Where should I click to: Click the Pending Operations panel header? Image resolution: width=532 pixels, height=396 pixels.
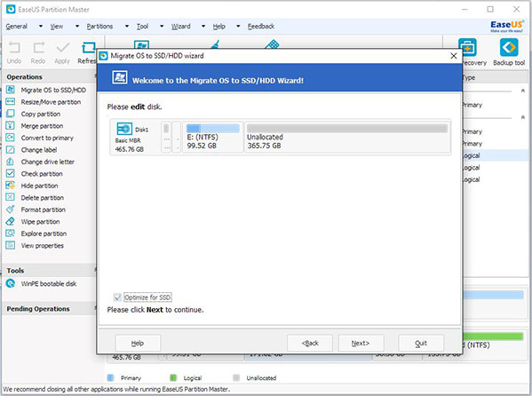tap(50, 309)
